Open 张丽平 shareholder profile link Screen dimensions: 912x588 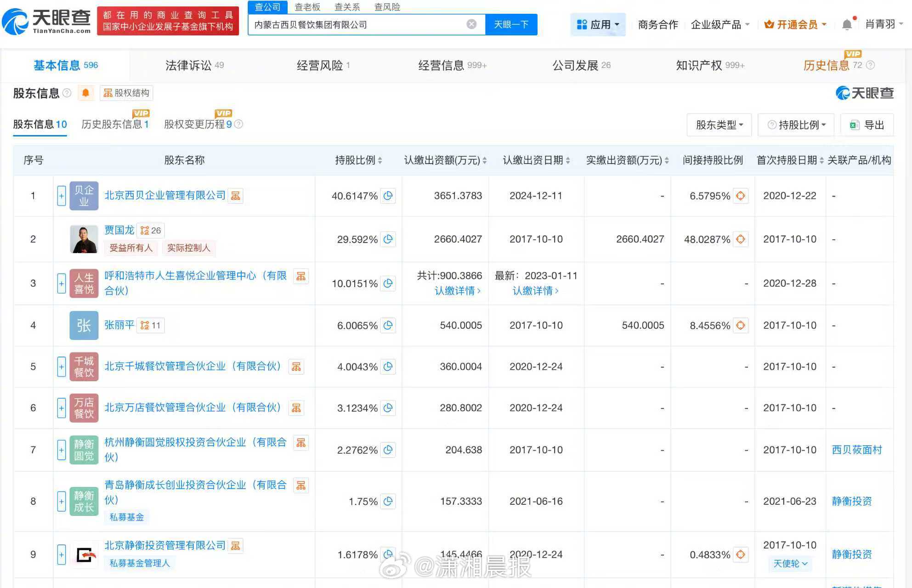119,325
